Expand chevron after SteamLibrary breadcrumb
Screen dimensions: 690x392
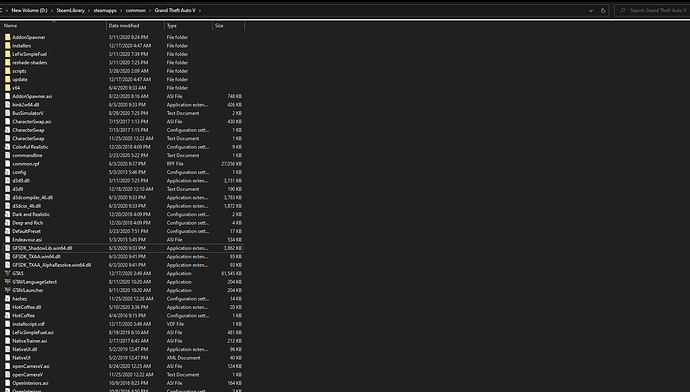pyautogui.click(x=89, y=11)
